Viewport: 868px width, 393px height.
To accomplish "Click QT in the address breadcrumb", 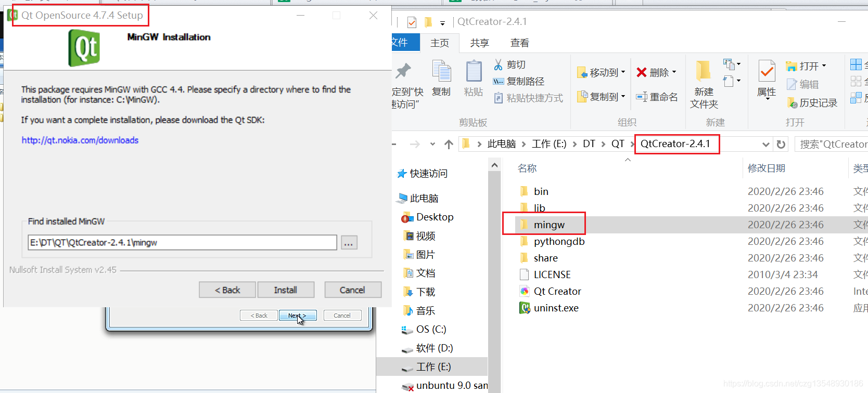I will (618, 144).
